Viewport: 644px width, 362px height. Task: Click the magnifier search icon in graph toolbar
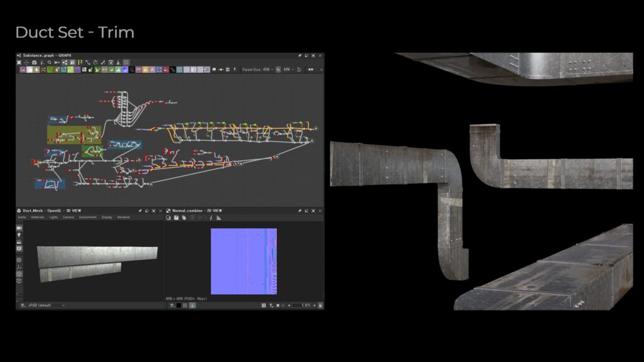coord(49,62)
